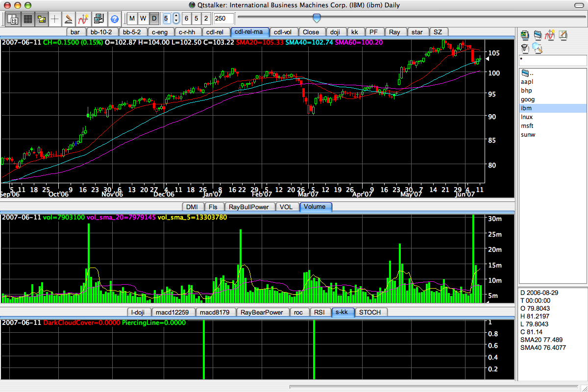Select msft in the symbol list
The image size is (588, 392).
(527, 126)
